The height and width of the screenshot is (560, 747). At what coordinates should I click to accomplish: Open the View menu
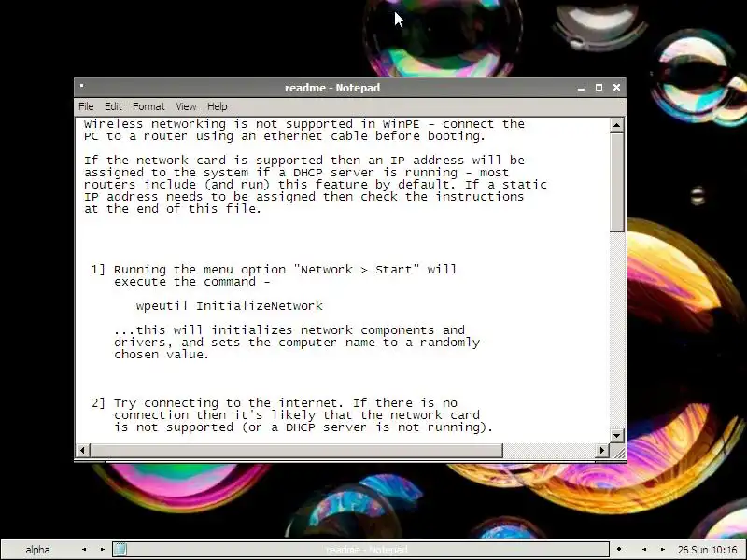tap(186, 106)
